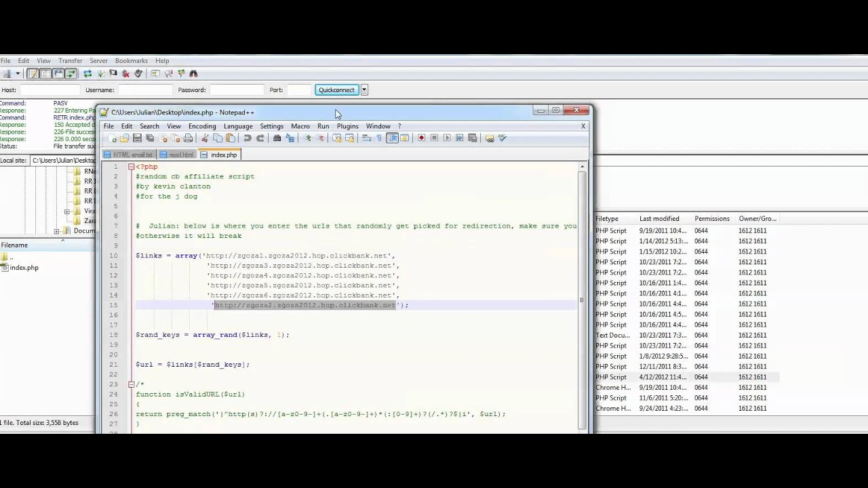The image size is (868, 488).
Task: Open FileZilla Transfer menu
Action: (x=71, y=61)
